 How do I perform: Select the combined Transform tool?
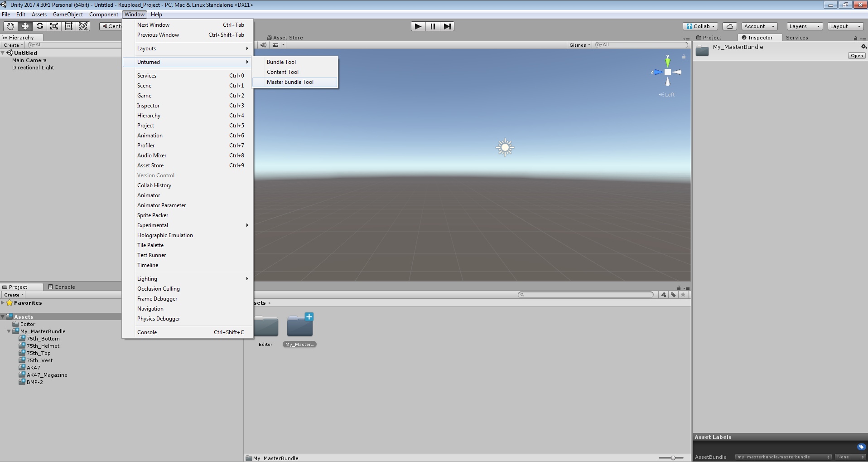pyautogui.click(x=83, y=26)
